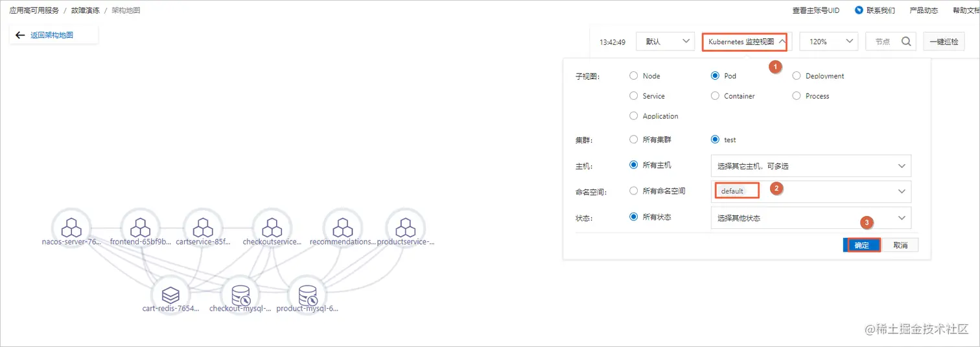Image resolution: width=980 pixels, height=347 pixels.
Task: Click the cart-redis-7654 node icon
Action: [170, 295]
